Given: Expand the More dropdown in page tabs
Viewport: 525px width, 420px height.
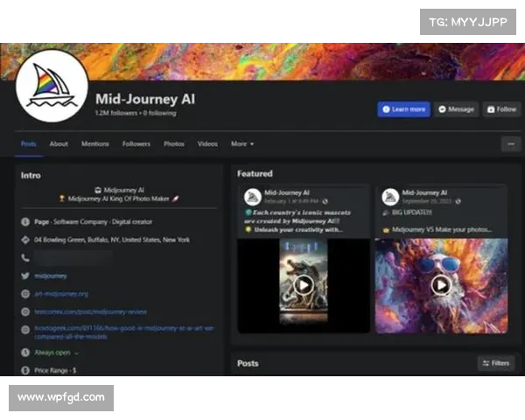Looking at the screenshot, I should [242, 143].
